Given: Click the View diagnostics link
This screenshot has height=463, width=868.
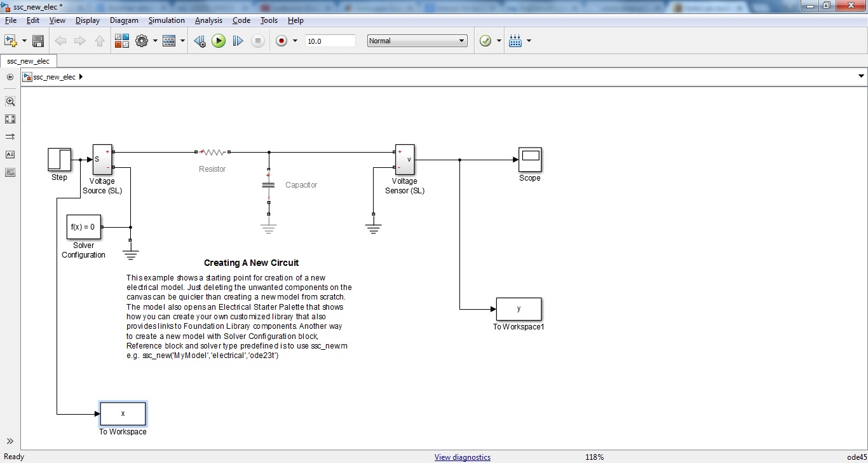Looking at the screenshot, I should pos(462,457).
